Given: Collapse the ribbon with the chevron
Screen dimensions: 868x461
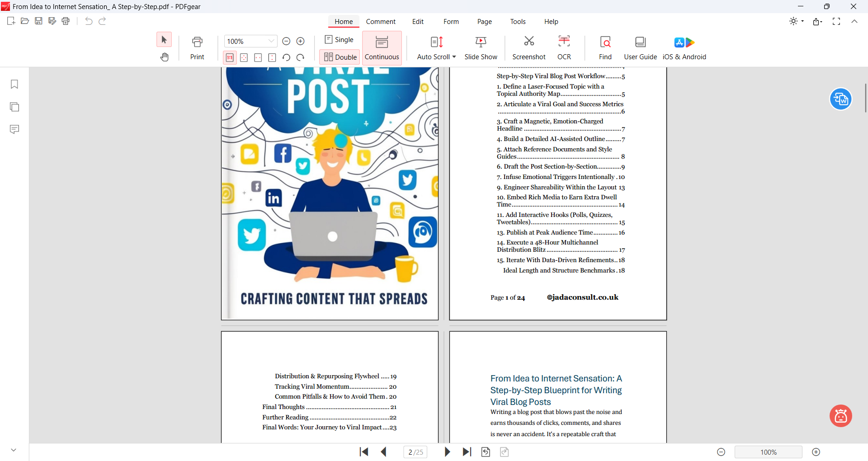Looking at the screenshot, I should point(854,21).
